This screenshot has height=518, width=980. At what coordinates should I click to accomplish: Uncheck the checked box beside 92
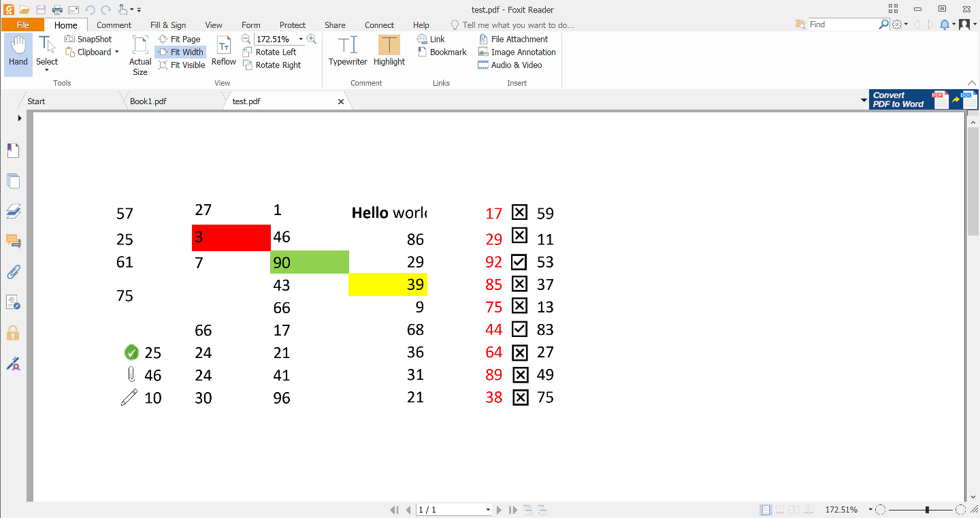(519, 261)
